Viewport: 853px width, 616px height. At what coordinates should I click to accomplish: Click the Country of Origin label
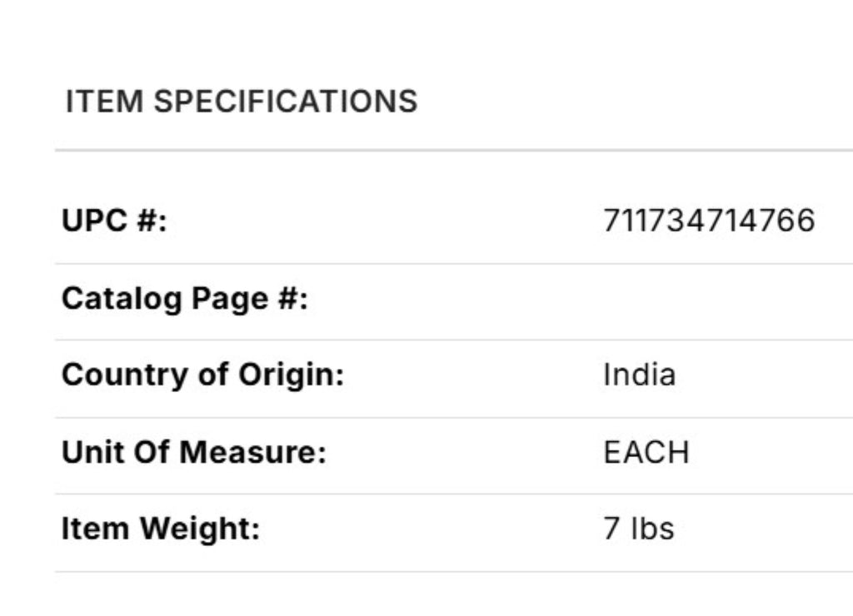coord(202,375)
